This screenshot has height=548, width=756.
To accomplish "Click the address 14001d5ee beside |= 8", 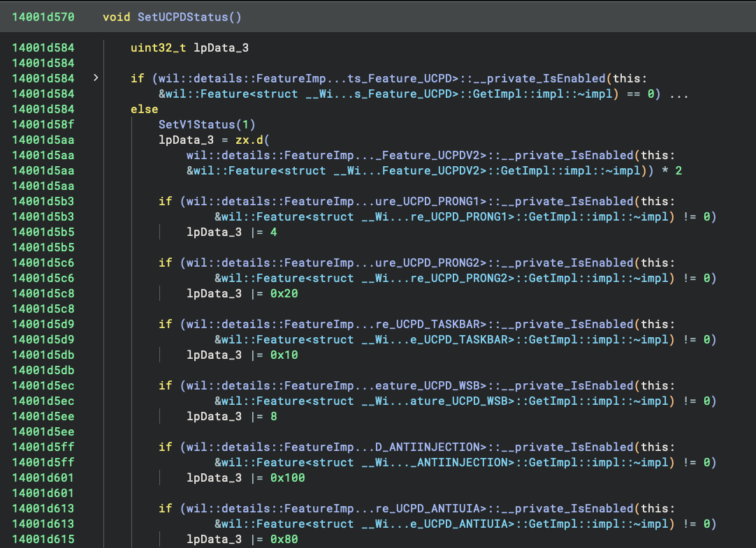I will coord(43,416).
